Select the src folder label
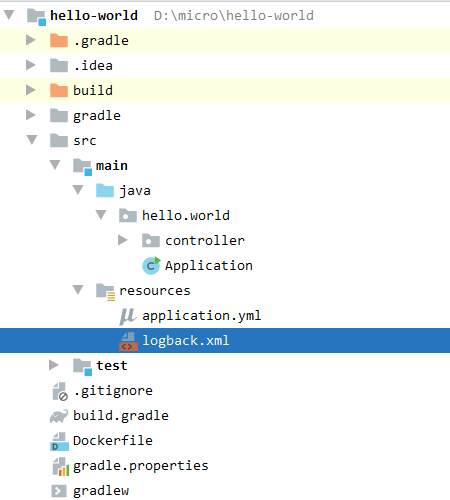 [85, 141]
